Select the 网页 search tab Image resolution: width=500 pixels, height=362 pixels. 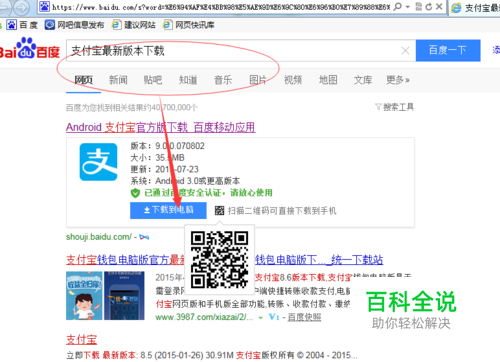pos(83,80)
